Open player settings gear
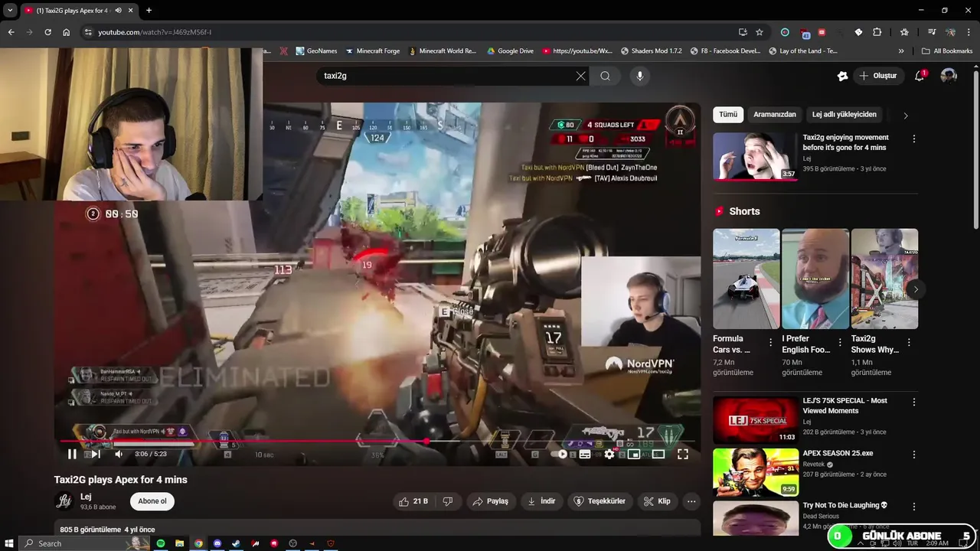This screenshot has width=980, height=551. pyautogui.click(x=609, y=454)
